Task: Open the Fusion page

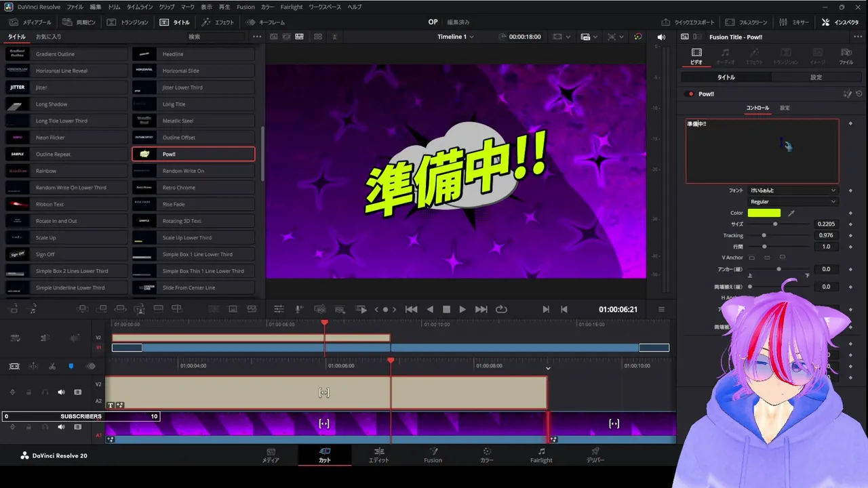Action: (x=433, y=455)
